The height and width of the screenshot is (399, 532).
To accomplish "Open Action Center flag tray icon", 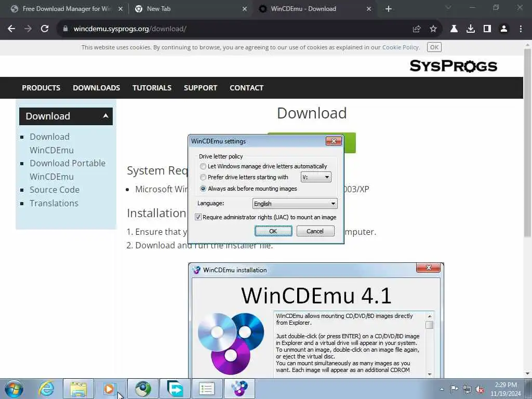I will [x=454, y=389].
